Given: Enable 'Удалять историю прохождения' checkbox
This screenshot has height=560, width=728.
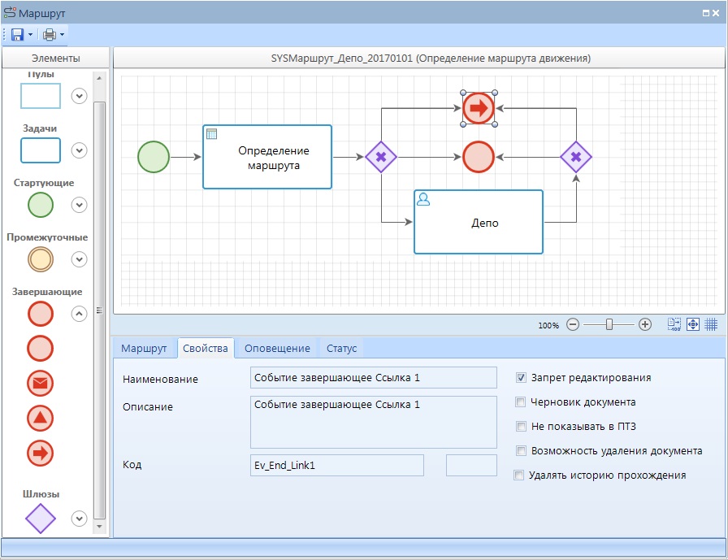Looking at the screenshot, I should [519, 475].
